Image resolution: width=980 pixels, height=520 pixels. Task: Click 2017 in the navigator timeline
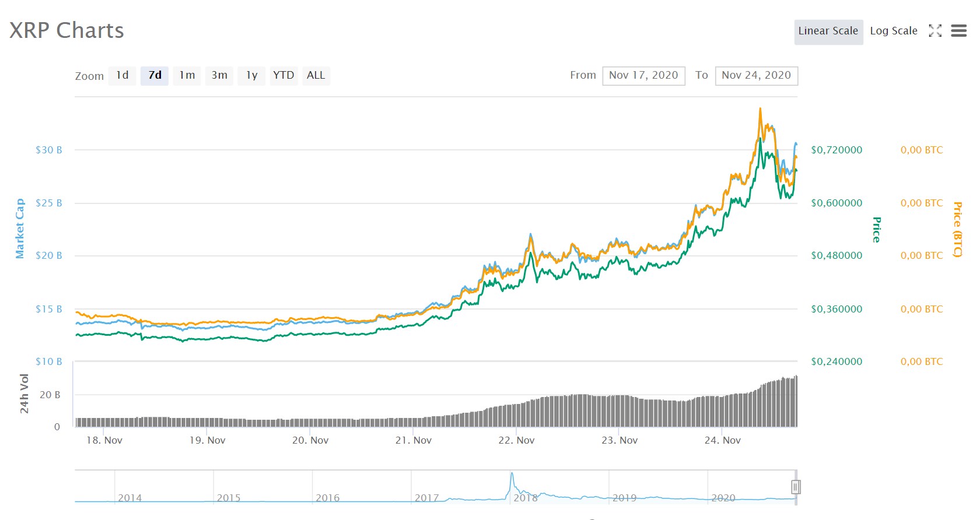427,498
